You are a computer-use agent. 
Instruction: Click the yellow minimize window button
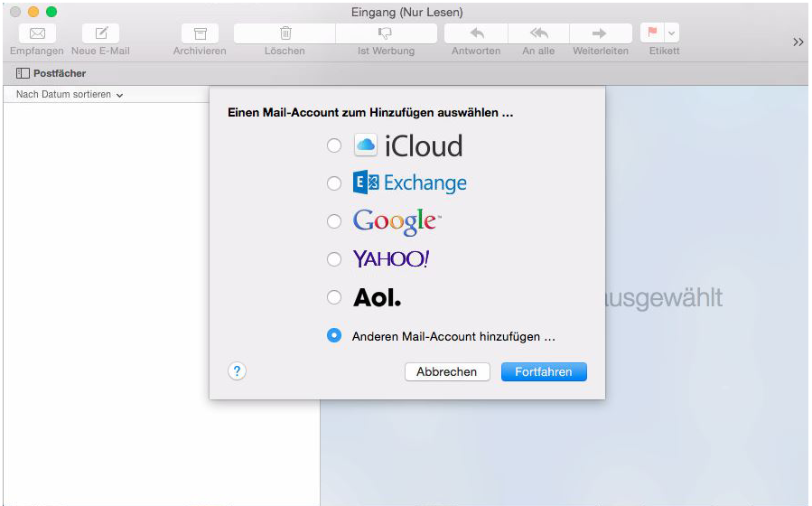pyautogui.click(x=33, y=12)
